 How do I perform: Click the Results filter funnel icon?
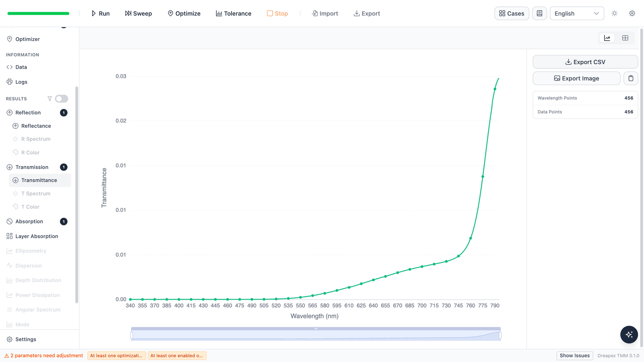click(x=50, y=99)
